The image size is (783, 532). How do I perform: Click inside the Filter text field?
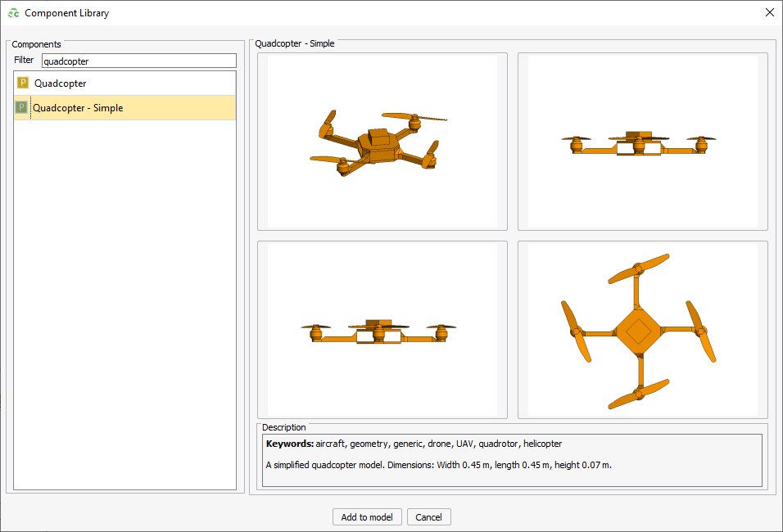tap(138, 60)
